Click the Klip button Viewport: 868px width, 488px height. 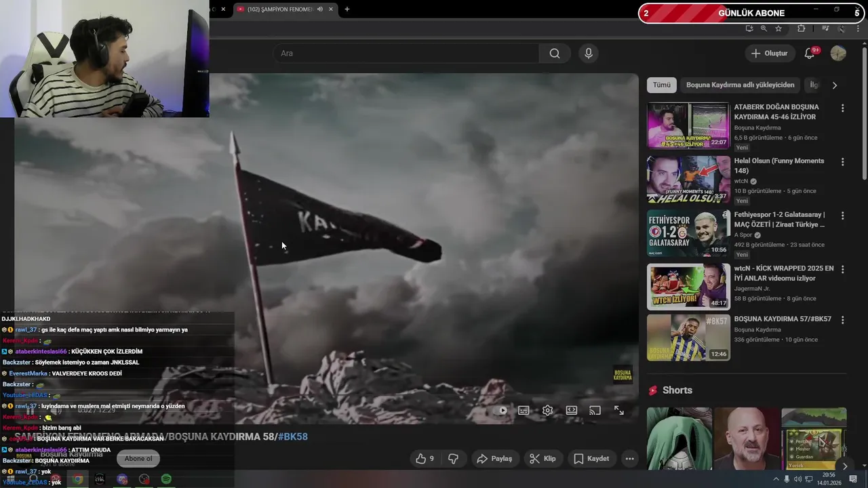[542, 459]
